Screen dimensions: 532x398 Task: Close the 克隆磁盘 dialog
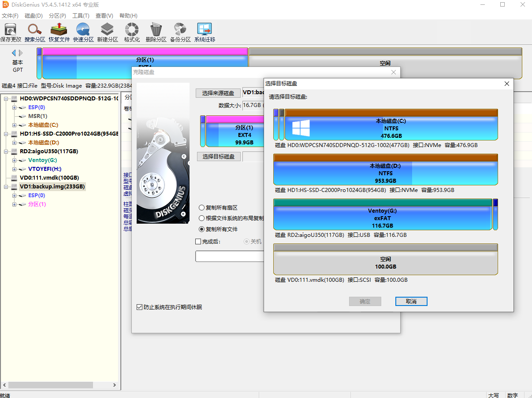(x=394, y=72)
